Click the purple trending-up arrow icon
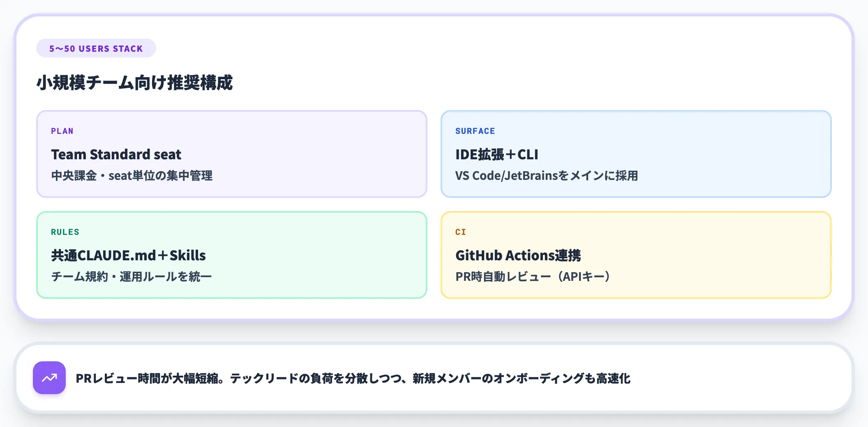The height and width of the screenshot is (427, 868). coord(49,378)
